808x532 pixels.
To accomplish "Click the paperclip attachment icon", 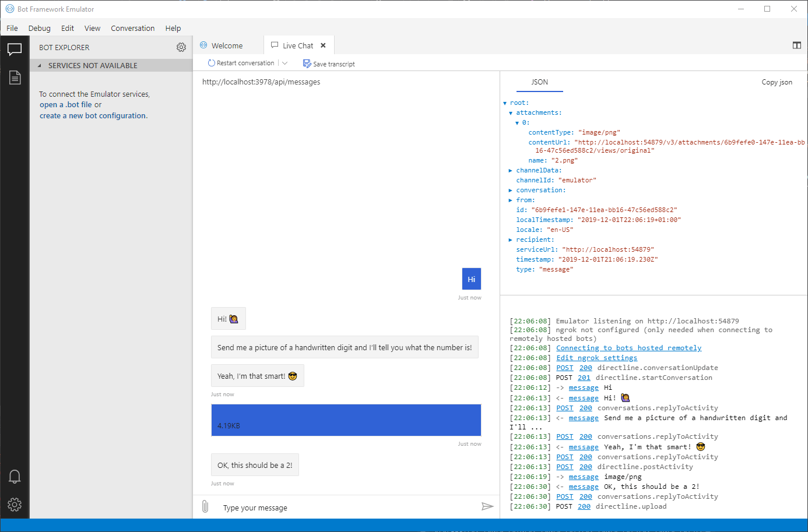I will [x=205, y=506].
